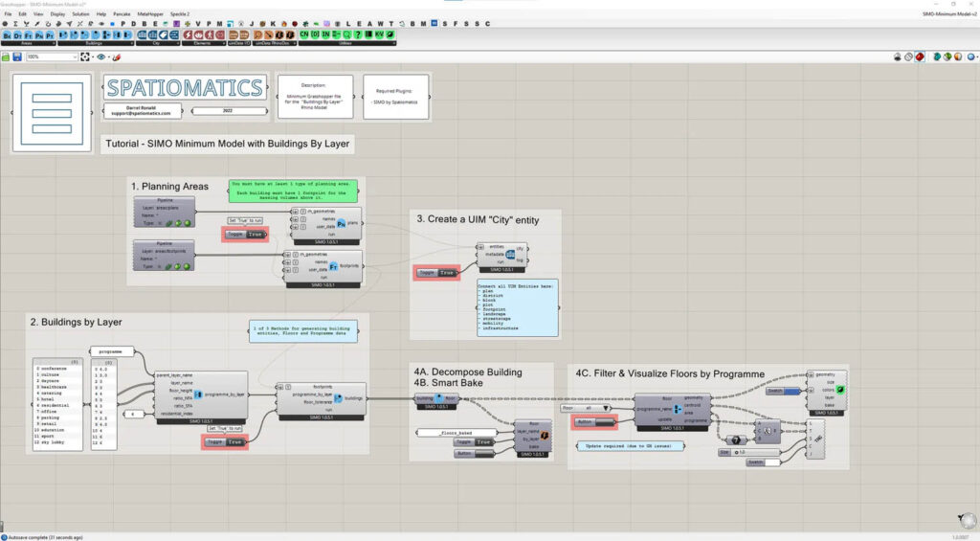Toggle the True switch in Create UIM City

point(447,272)
